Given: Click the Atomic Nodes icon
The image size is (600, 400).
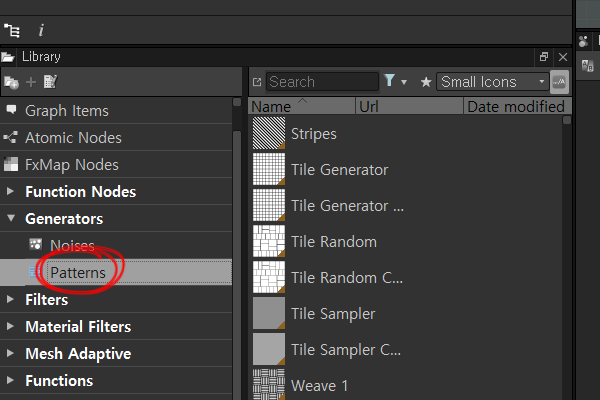Looking at the screenshot, I should point(10,137).
